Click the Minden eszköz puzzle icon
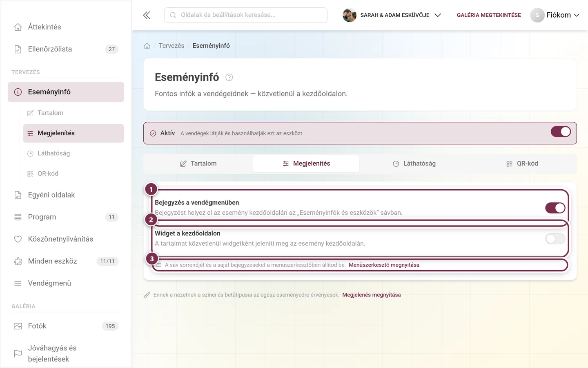 pos(18,261)
